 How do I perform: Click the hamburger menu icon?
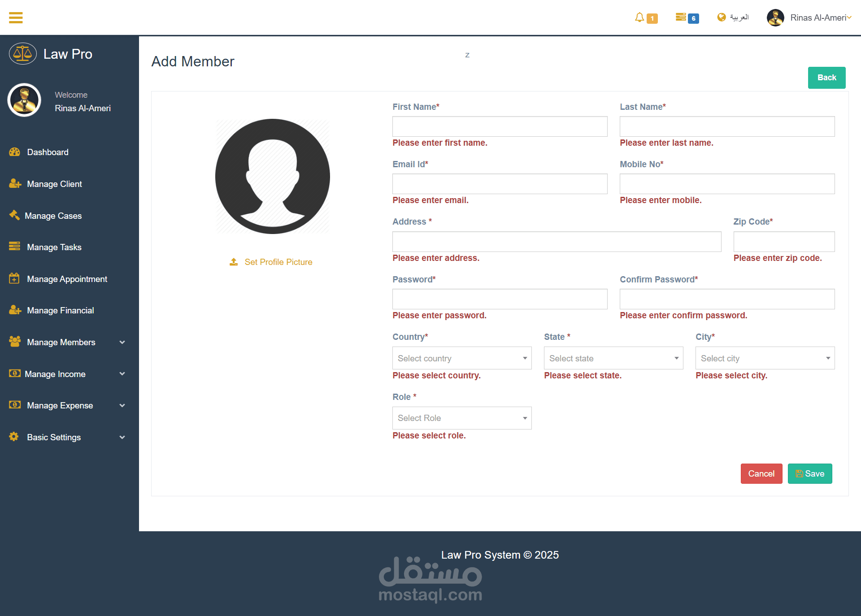click(x=16, y=17)
